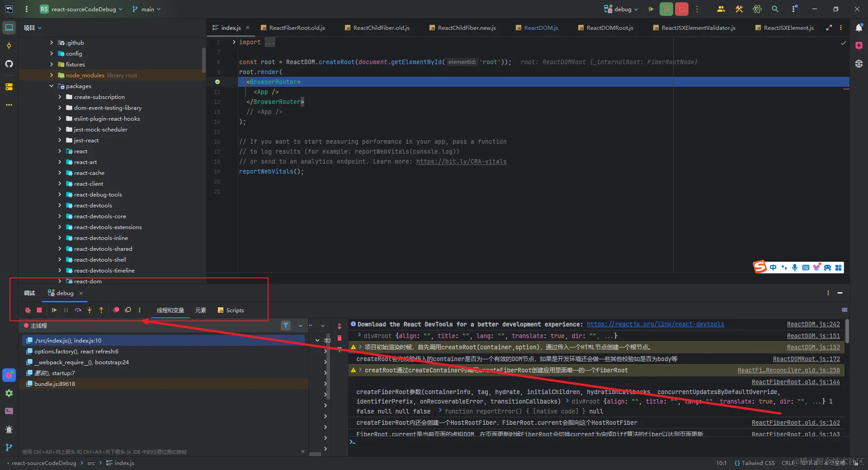Open the notifications bell
868x470 pixels.
pyautogui.click(x=859, y=28)
